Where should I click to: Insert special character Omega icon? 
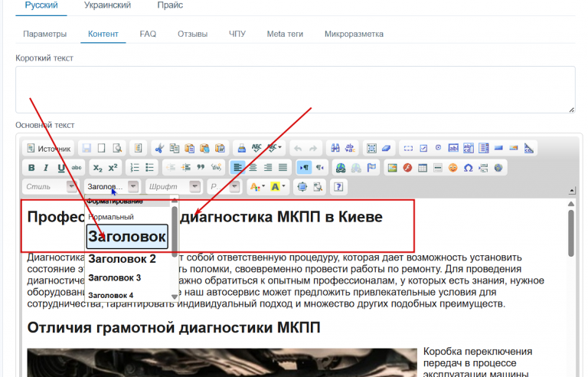coord(468,168)
